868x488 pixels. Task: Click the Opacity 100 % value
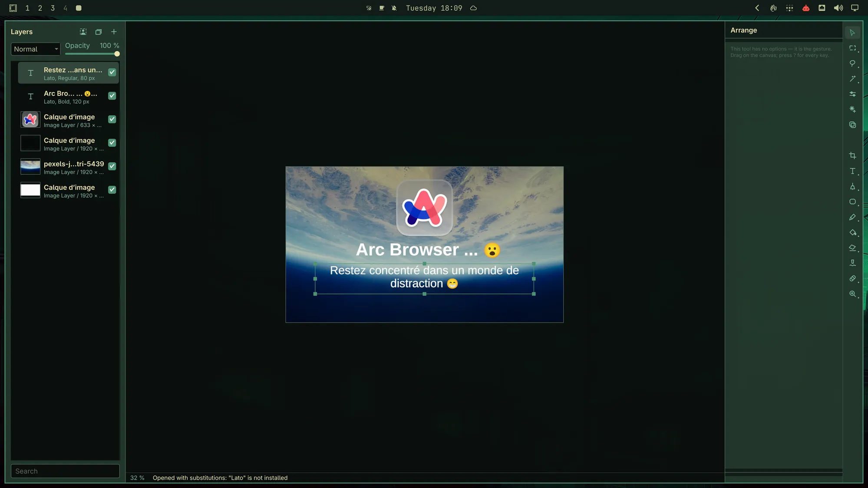109,46
